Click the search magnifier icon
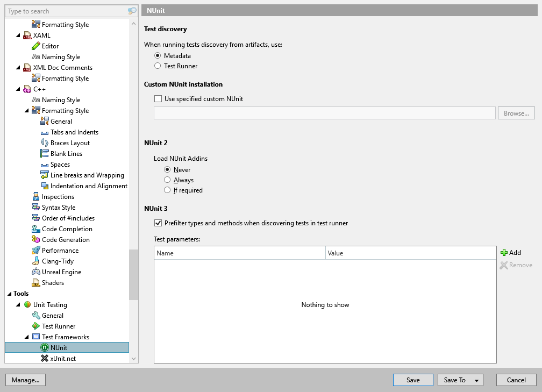Viewport: 542px width, 392px height. click(x=132, y=11)
